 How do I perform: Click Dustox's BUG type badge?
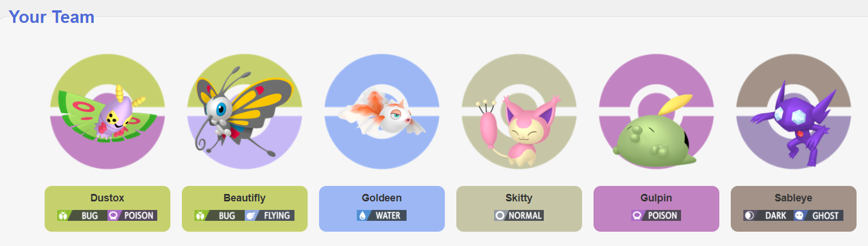click(82, 216)
